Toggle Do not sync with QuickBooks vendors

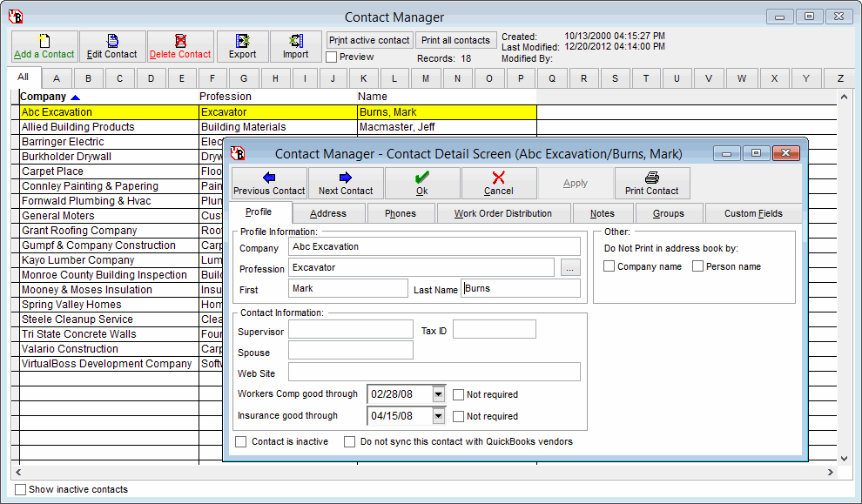[350, 442]
